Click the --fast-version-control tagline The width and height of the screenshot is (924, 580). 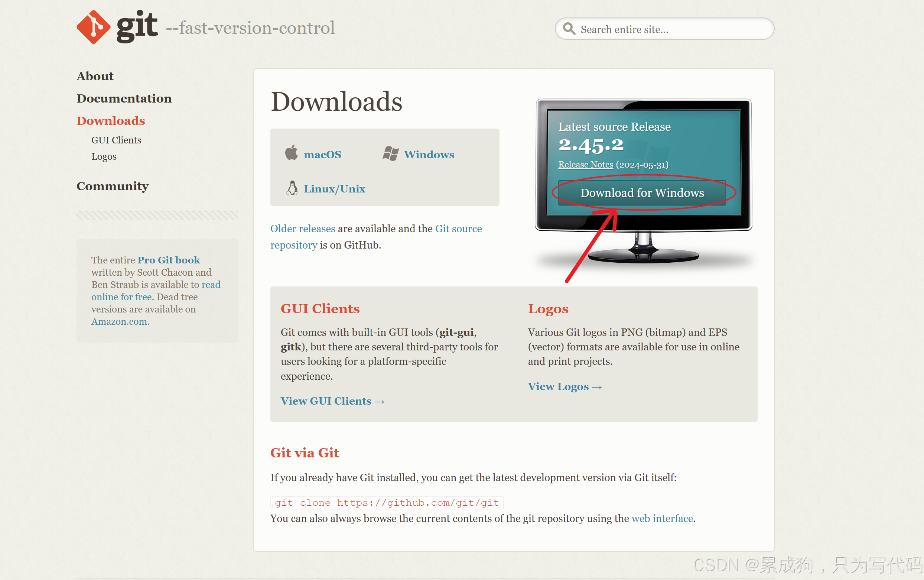pyautogui.click(x=250, y=28)
